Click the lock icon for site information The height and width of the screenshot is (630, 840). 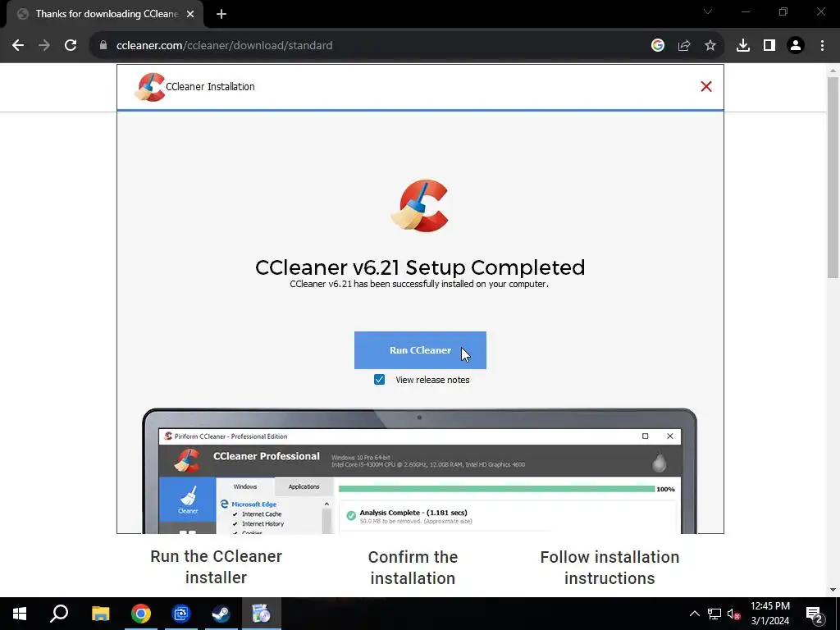pyautogui.click(x=103, y=45)
